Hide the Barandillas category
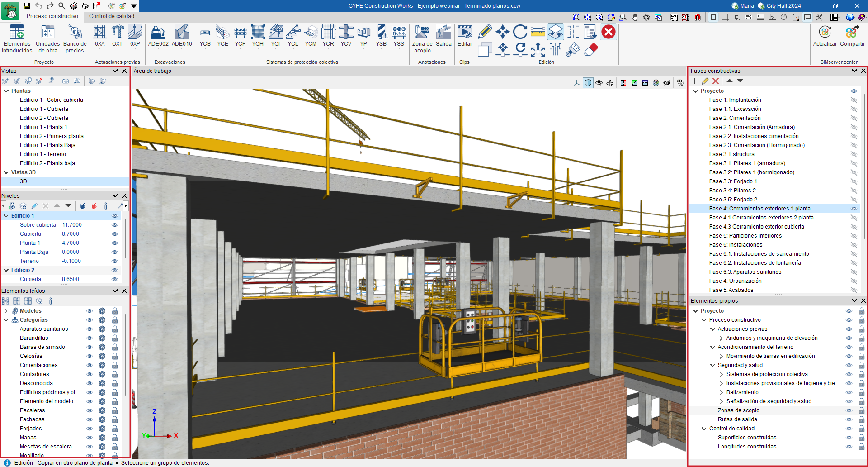 [90, 338]
